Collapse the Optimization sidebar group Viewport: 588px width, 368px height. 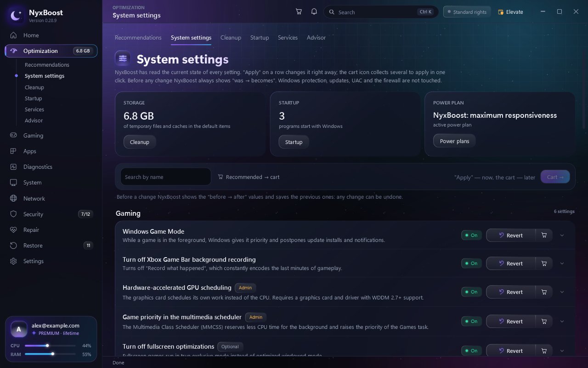[x=51, y=51]
